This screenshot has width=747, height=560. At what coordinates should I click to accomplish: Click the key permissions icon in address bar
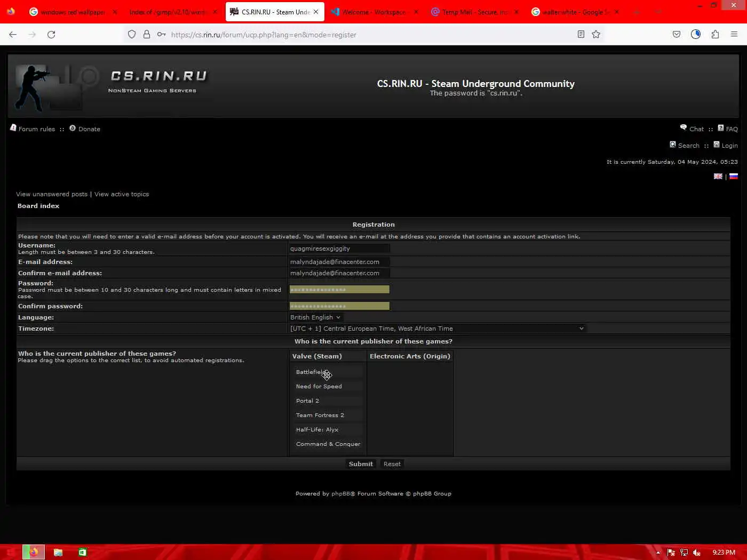[161, 35]
